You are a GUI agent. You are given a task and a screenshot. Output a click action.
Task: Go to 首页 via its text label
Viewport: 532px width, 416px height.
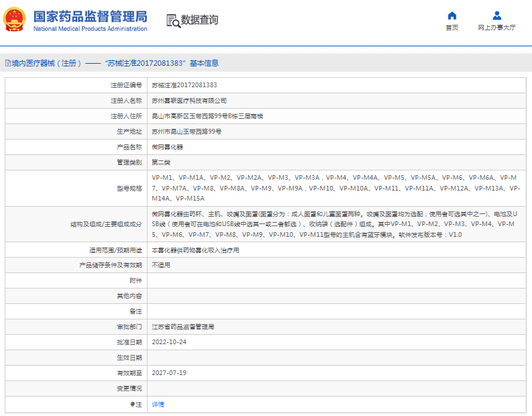point(451,28)
